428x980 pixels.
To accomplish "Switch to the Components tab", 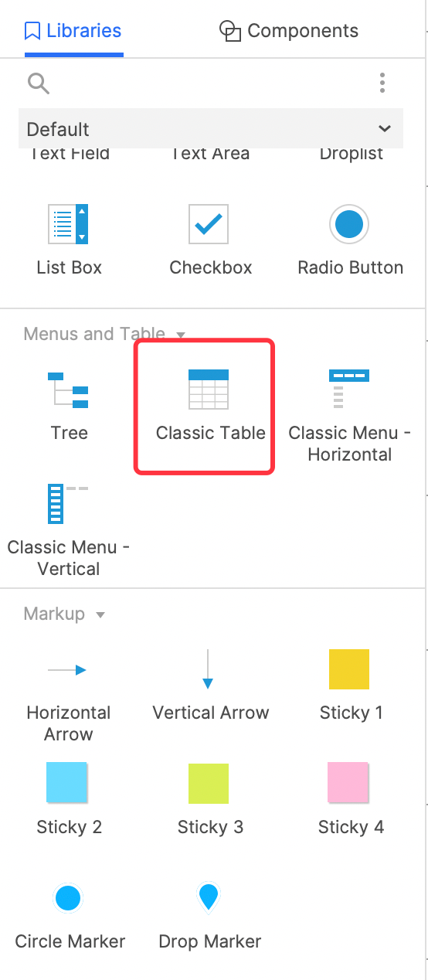I will [x=289, y=31].
